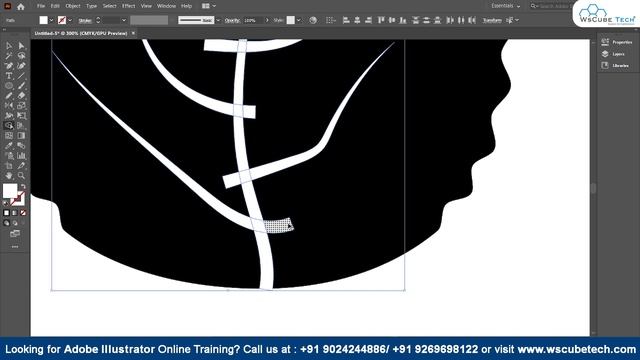Select the Curvature tool
640x360 pixels.
(21, 66)
